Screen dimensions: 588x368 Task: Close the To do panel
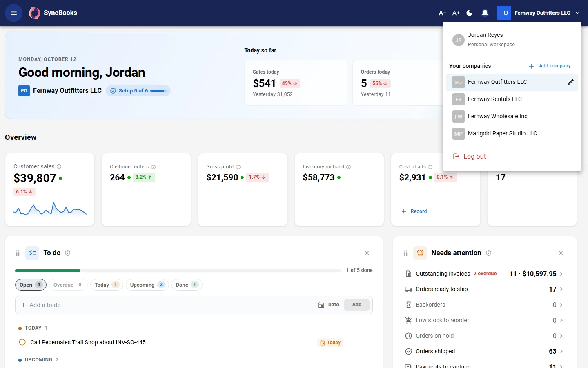[367, 253]
